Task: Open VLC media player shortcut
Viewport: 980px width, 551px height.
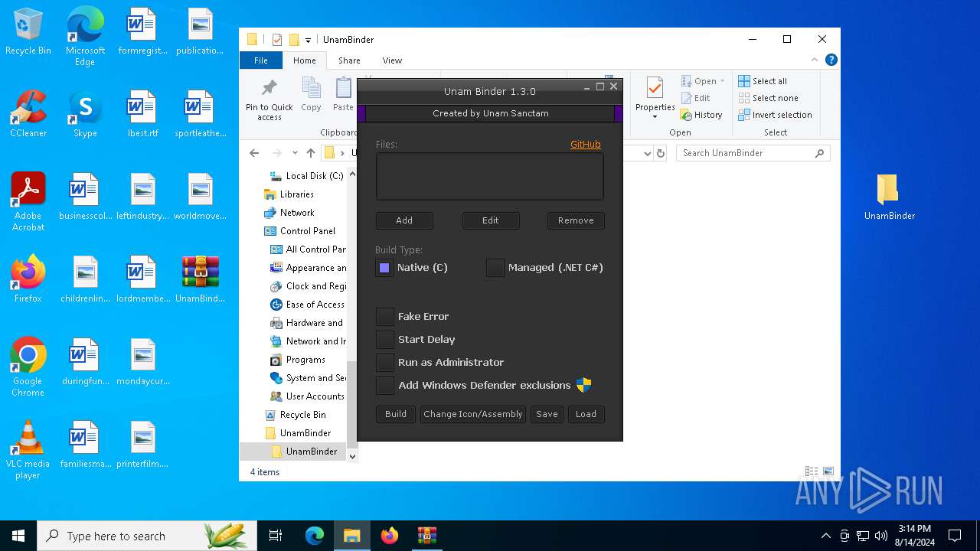Action: (x=28, y=449)
